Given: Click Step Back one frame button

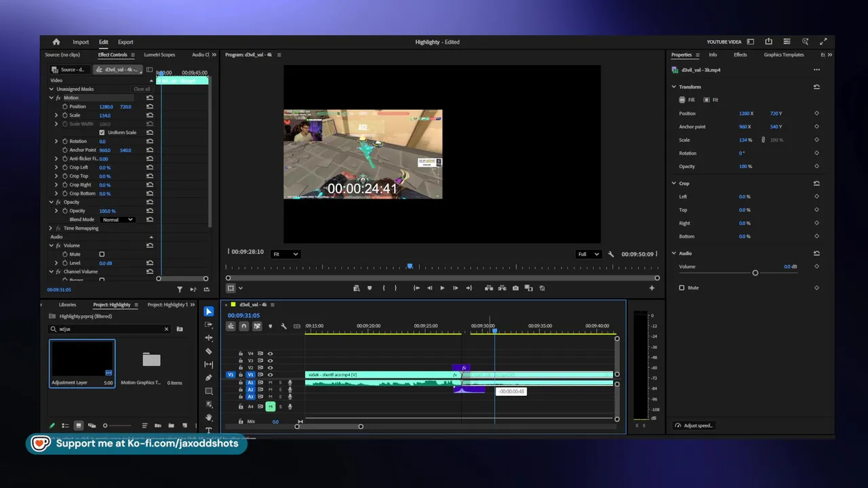Looking at the screenshot, I should pos(429,288).
